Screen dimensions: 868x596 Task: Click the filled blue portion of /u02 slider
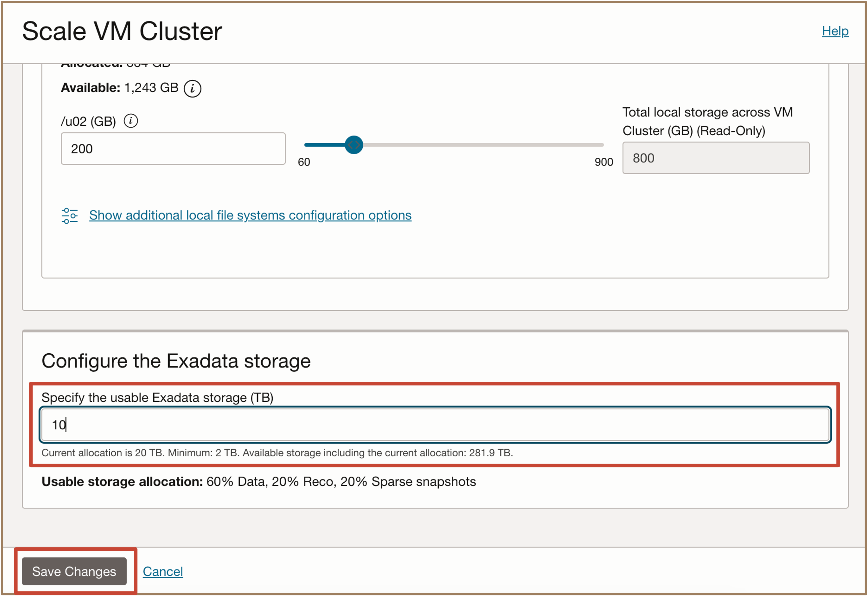(x=325, y=145)
